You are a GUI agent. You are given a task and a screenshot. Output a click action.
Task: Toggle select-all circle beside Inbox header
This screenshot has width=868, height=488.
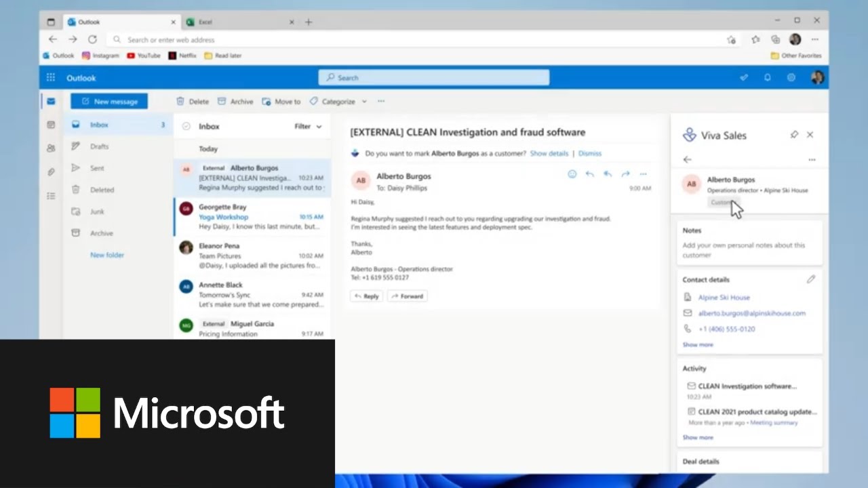(186, 127)
